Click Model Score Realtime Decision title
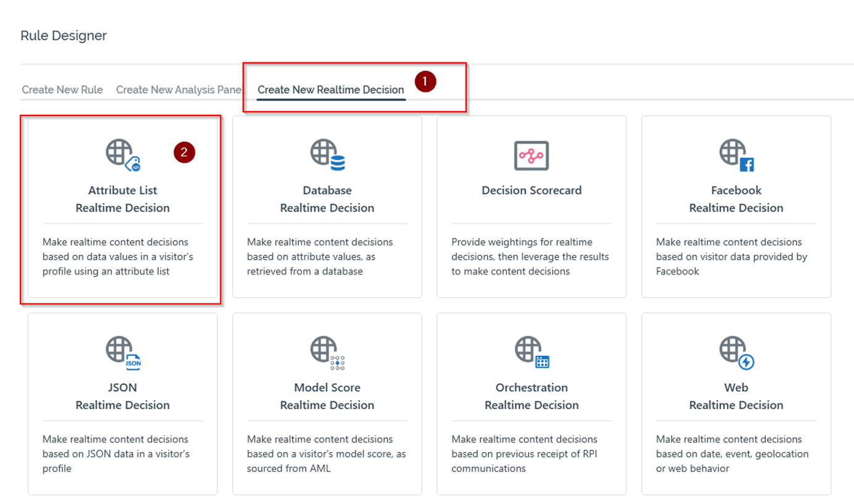The image size is (854, 504). click(x=327, y=396)
